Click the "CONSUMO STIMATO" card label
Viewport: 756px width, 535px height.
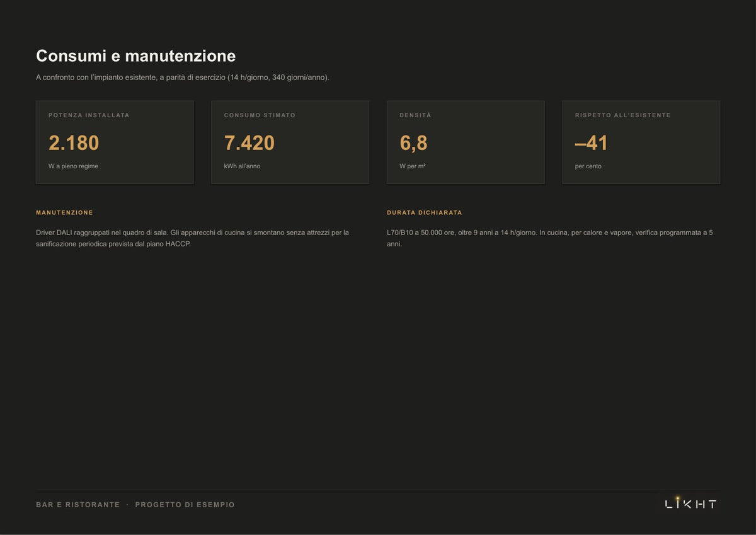260,115
